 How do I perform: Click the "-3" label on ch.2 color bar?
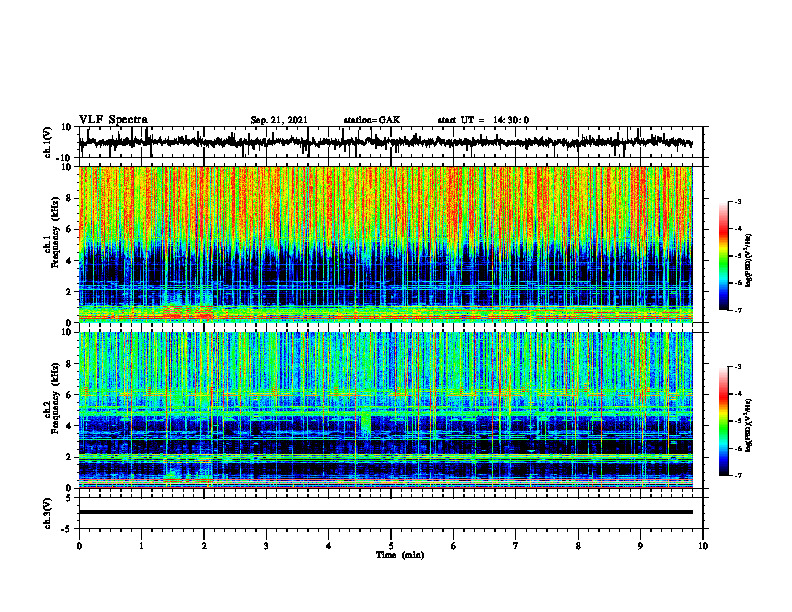tap(738, 367)
